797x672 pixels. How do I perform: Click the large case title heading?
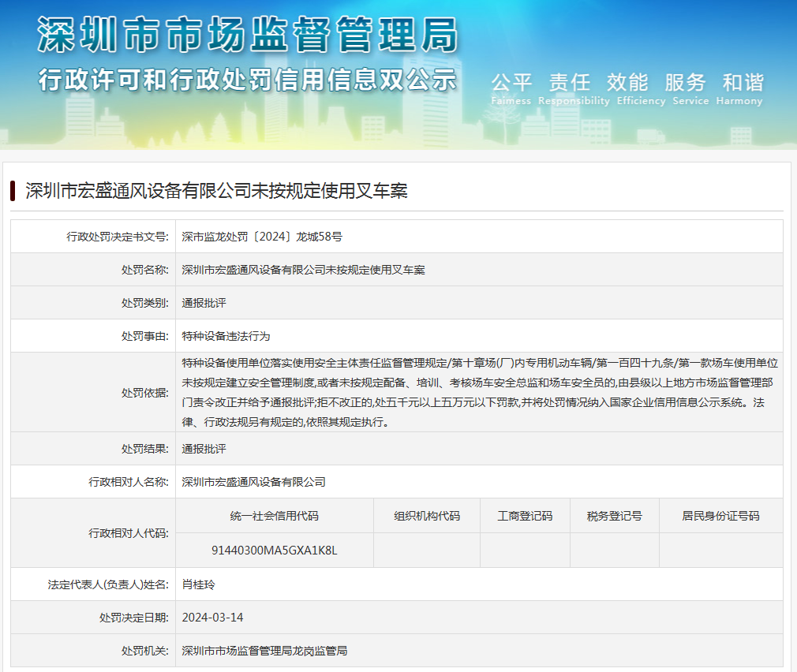coord(216,191)
